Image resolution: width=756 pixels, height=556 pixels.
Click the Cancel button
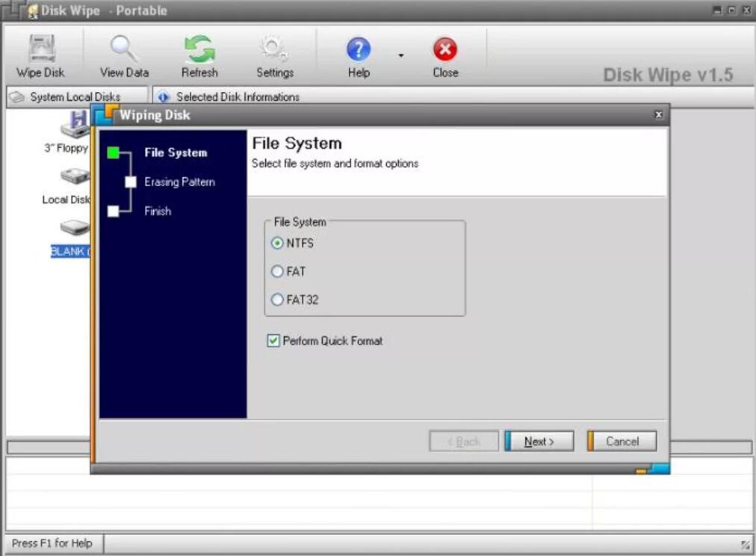click(x=622, y=441)
